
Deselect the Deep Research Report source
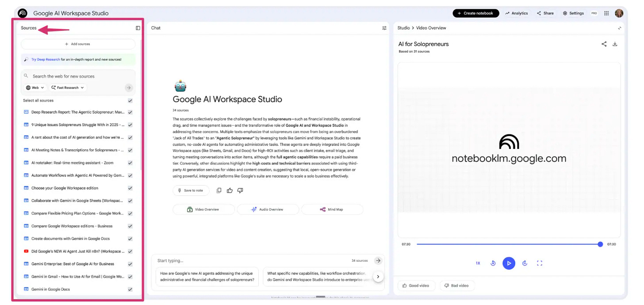pos(130,112)
